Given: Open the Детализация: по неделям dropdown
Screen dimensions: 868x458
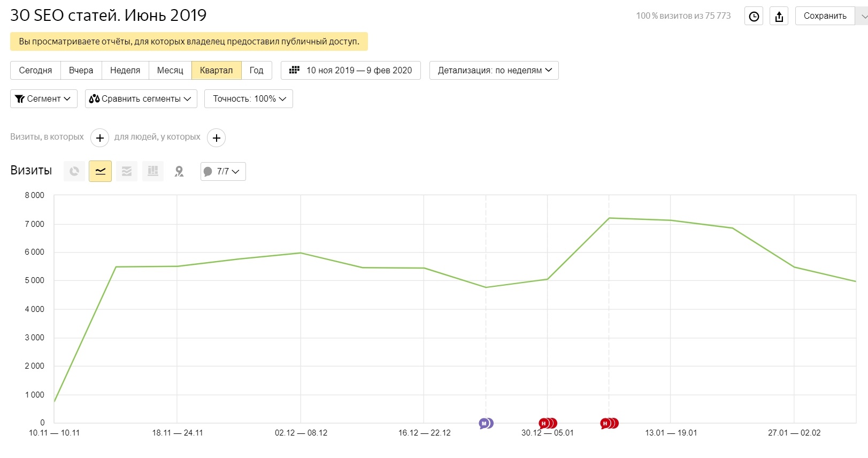Looking at the screenshot, I should tap(494, 71).
